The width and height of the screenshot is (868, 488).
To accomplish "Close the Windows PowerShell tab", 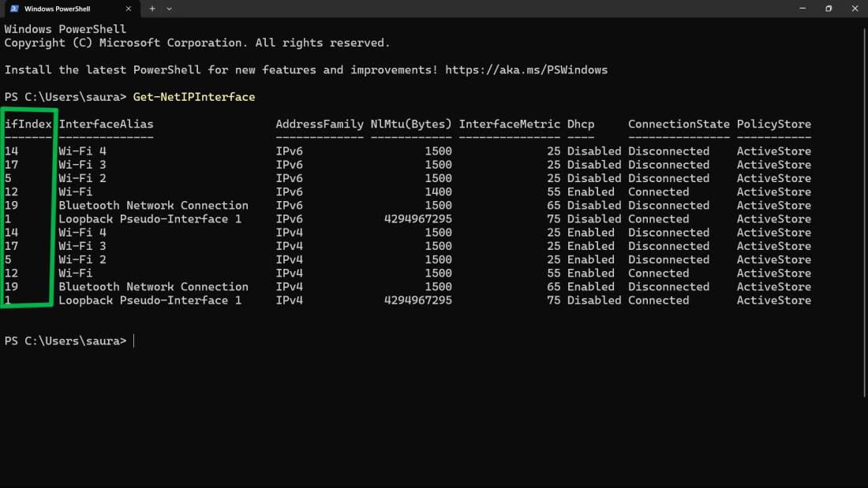I will (x=131, y=9).
